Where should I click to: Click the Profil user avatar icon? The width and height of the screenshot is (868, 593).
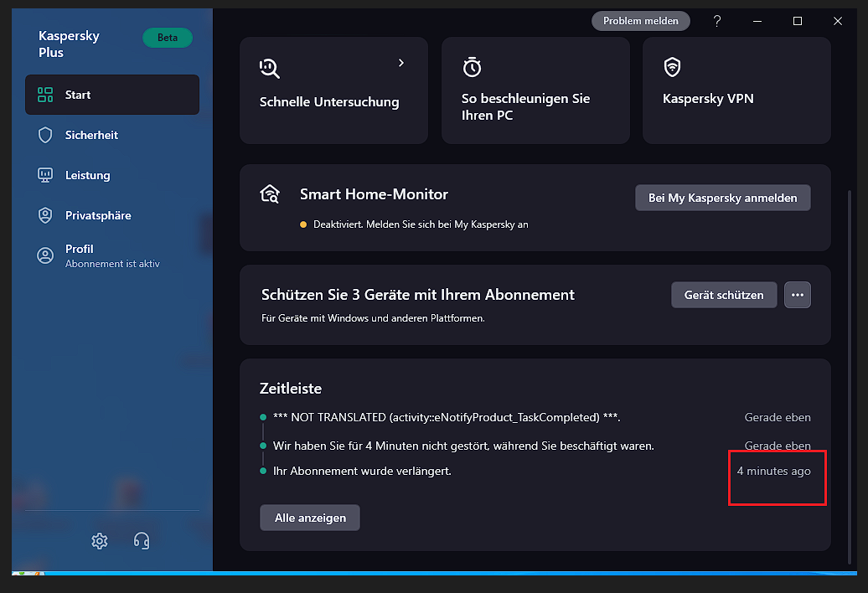tap(45, 255)
